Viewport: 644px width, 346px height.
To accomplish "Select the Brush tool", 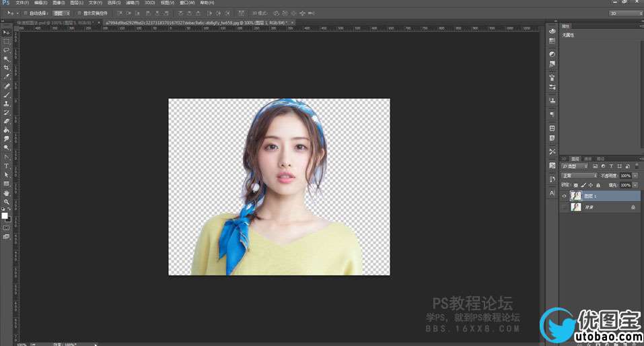I will (x=6, y=95).
